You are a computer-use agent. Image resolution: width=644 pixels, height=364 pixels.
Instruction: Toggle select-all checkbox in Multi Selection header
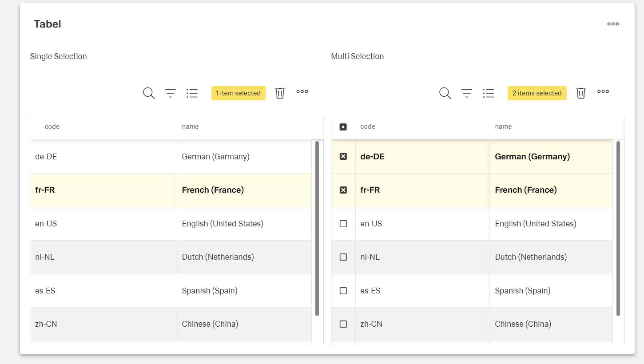(343, 127)
